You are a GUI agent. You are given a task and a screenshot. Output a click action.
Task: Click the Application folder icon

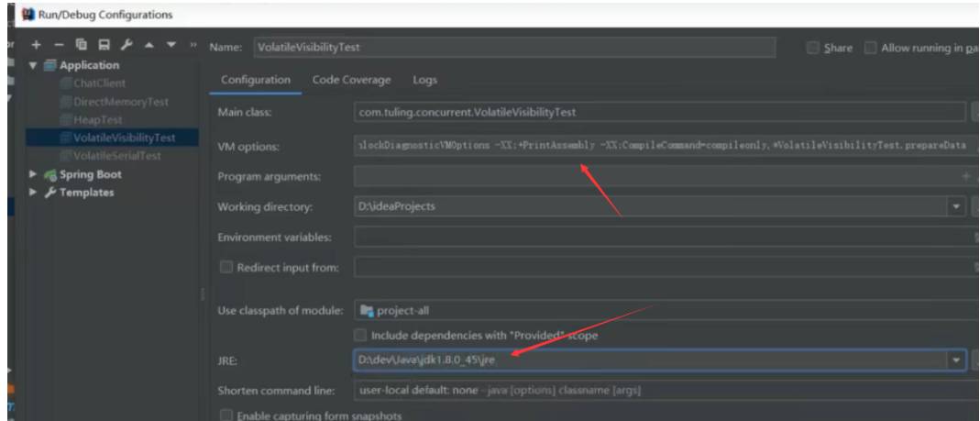[50, 66]
